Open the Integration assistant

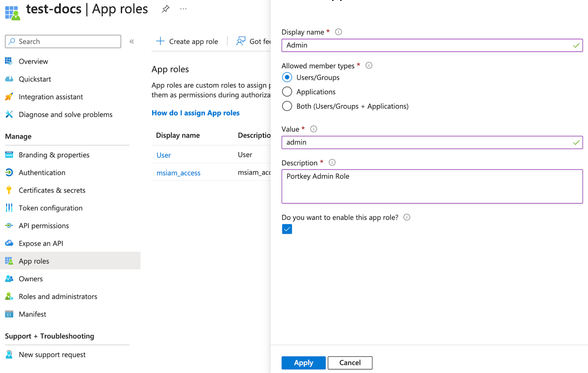(51, 97)
